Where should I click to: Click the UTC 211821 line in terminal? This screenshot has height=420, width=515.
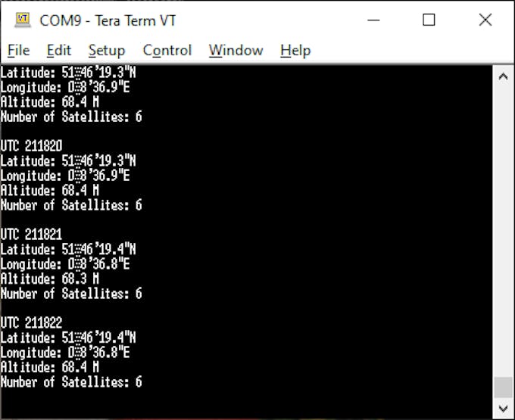[32, 235]
